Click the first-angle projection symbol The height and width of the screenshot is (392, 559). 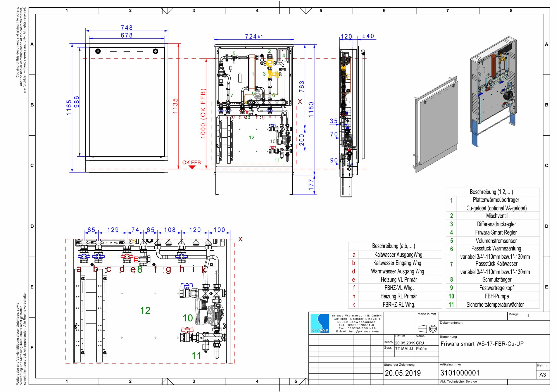(428, 329)
